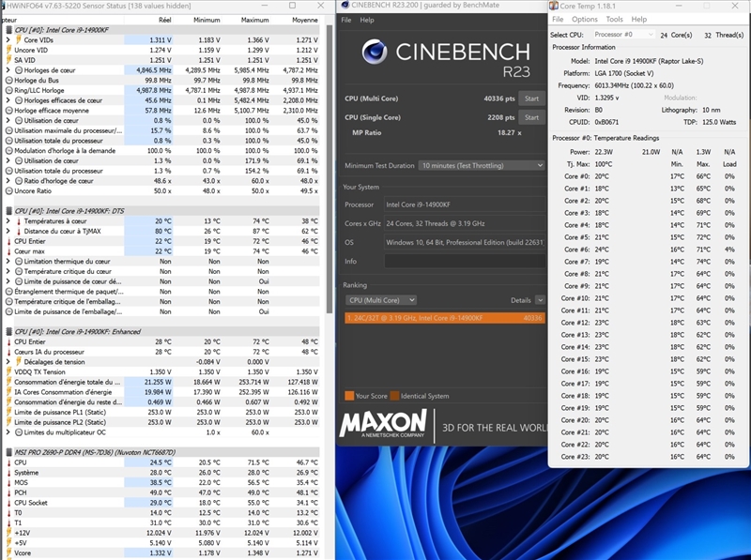Expand the Ratio d'horloge de cœur row
Screen dimensions: 751x560
tap(8, 180)
